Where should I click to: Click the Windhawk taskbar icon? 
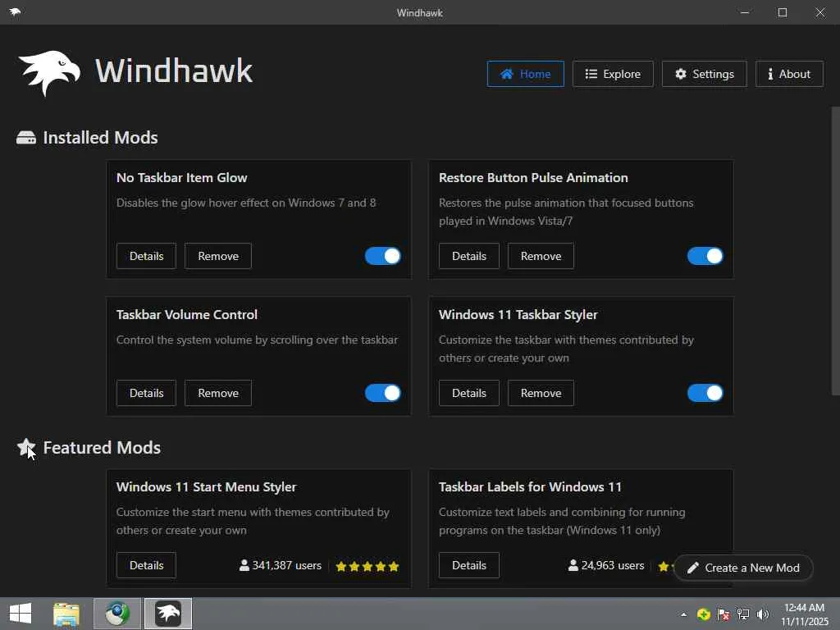(168, 614)
